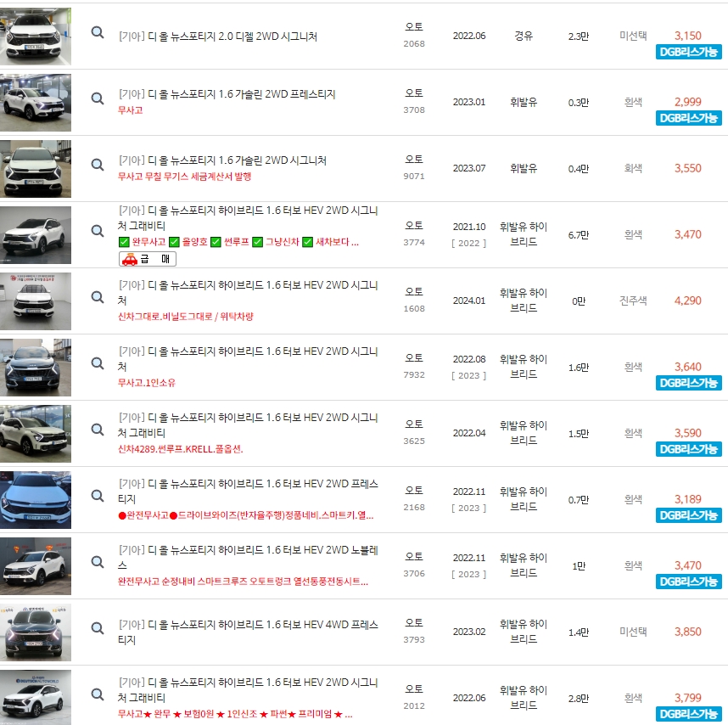Click DGB리스가능 button under 노블레스 price 3,470

pyautogui.click(x=688, y=582)
